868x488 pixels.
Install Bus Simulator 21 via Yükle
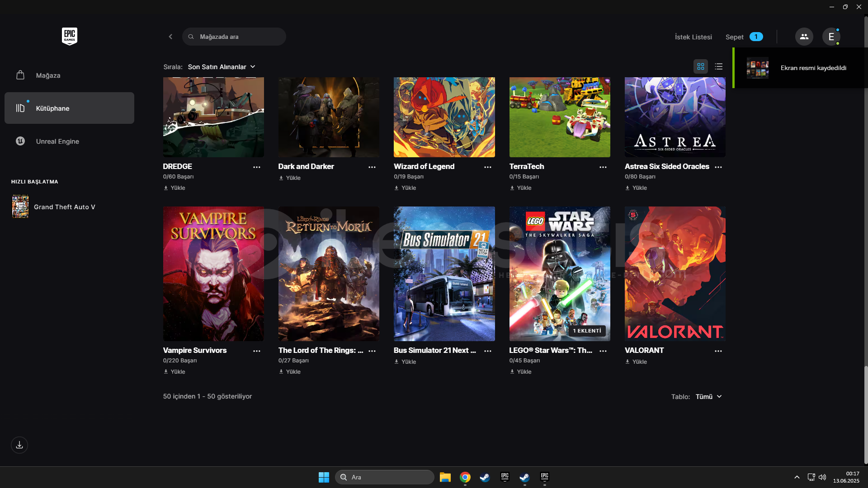(405, 362)
